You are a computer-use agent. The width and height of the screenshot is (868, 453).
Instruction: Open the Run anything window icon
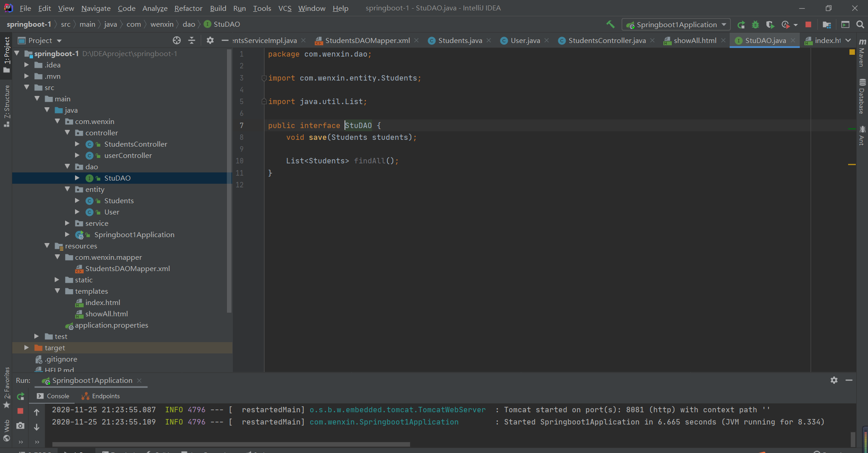[x=845, y=24]
